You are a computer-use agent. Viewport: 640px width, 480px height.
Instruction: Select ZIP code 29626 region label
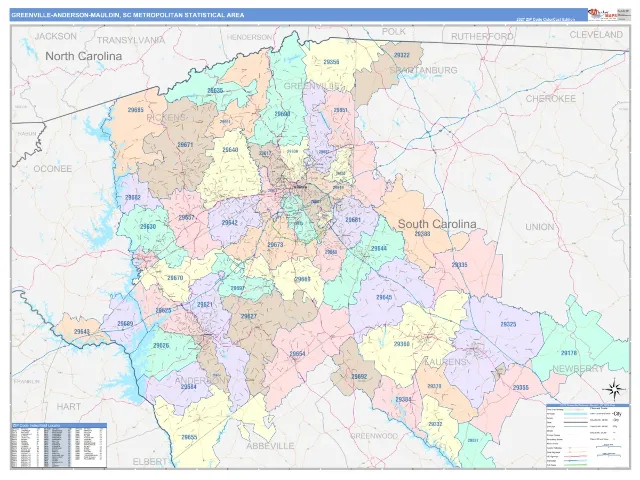click(161, 345)
